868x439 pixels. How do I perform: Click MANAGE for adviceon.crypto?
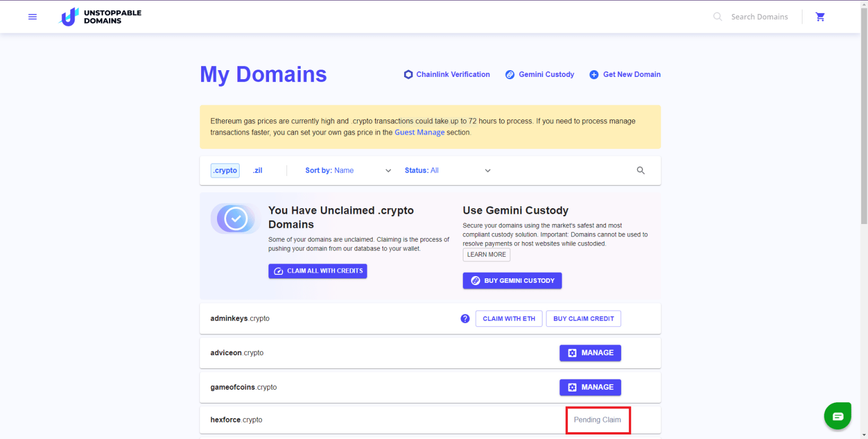pyautogui.click(x=590, y=352)
